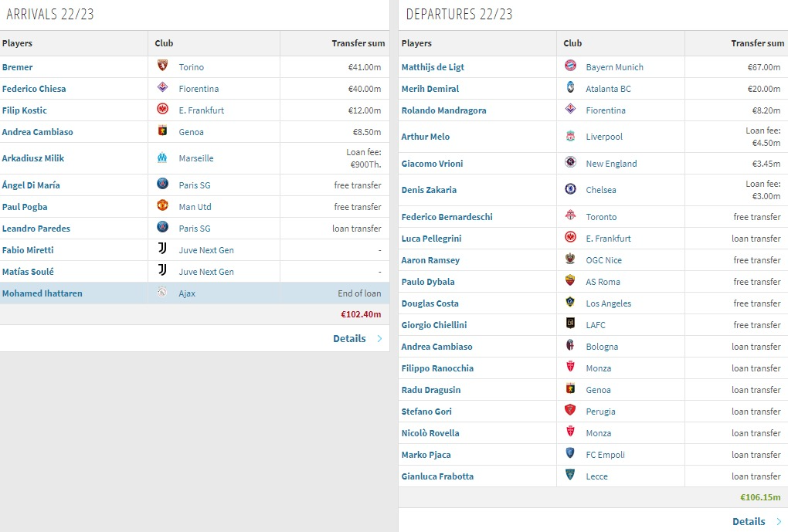Click the Ajax club logo
Image resolution: width=788 pixels, height=532 pixels.
162,293
